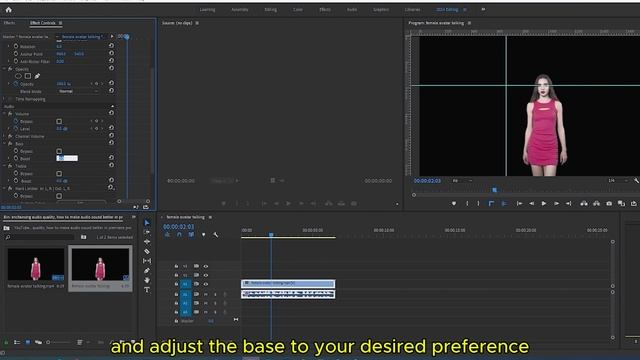The height and width of the screenshot is (360, 640).
Task: Open timeline display settings wrench
Action: coord(216,235)
